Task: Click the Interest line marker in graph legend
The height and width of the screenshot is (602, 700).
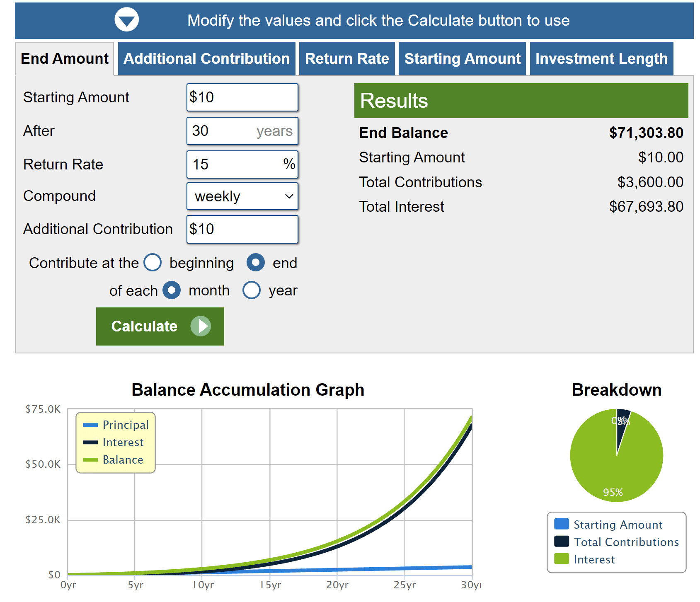Action: 90,442
